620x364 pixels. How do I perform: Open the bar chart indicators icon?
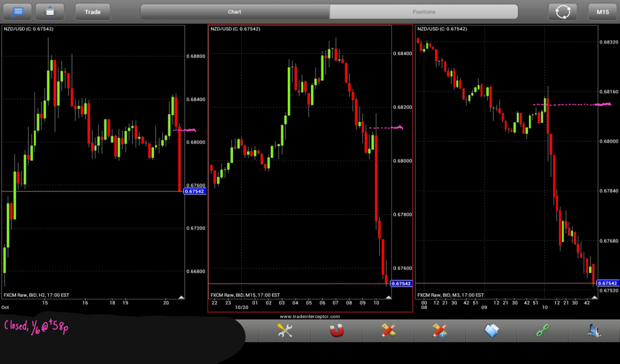tap(594, 330)
